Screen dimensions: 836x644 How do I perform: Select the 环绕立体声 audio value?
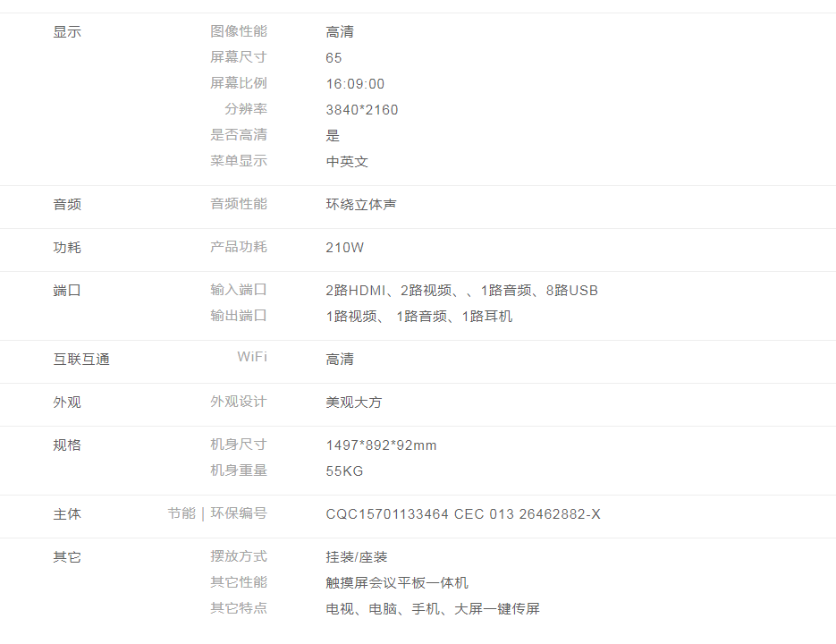(x=361, y=205)
